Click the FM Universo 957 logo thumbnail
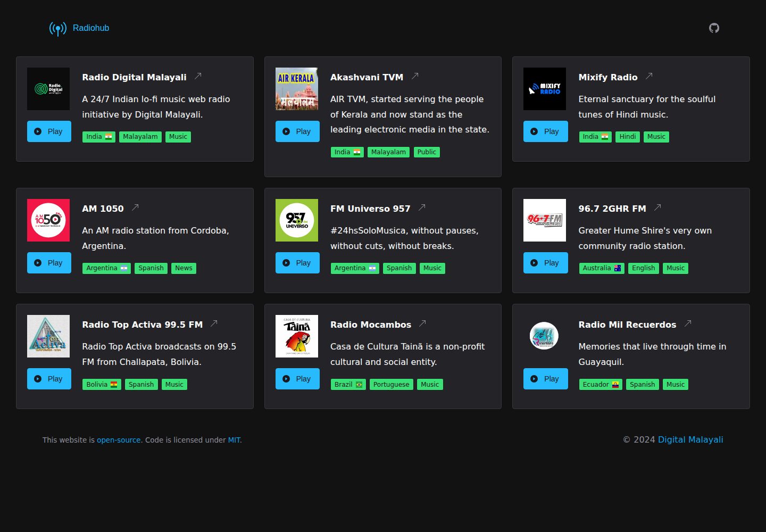This screenshot has height=532, width=766. (297, 220)
